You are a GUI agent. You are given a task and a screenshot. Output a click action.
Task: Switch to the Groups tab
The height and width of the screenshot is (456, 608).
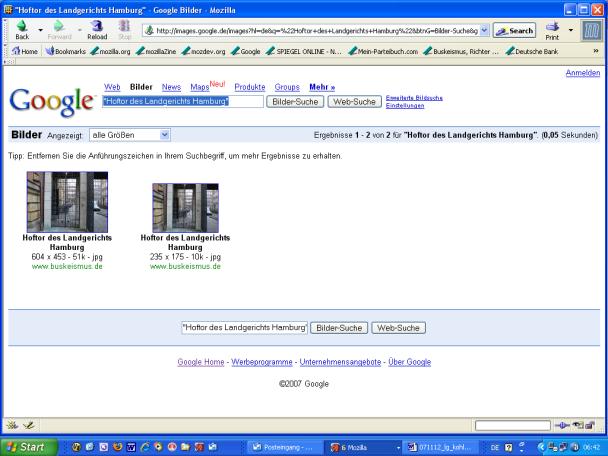(x=287, y=87)
